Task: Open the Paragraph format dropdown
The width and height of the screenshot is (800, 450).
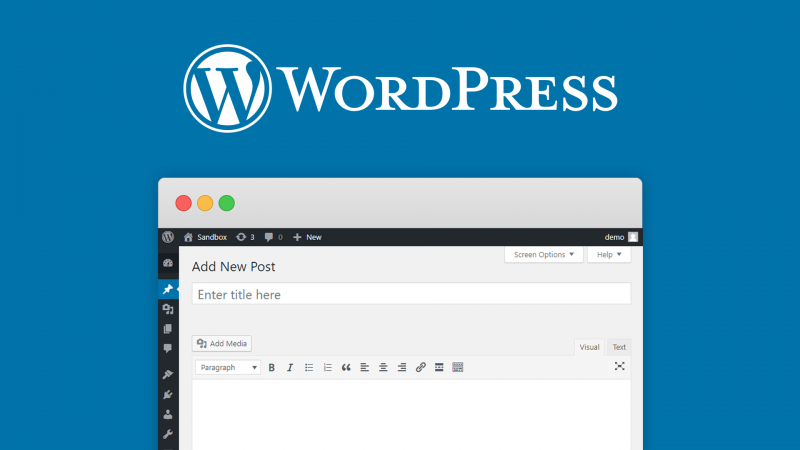Action: tap(228, 367)
